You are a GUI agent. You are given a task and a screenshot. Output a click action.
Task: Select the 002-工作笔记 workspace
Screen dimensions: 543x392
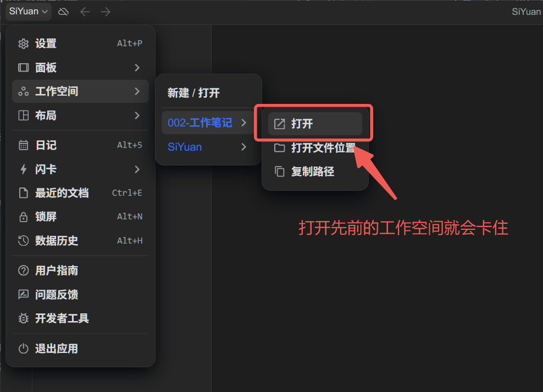pyautogui.click(x=208, y=123)
